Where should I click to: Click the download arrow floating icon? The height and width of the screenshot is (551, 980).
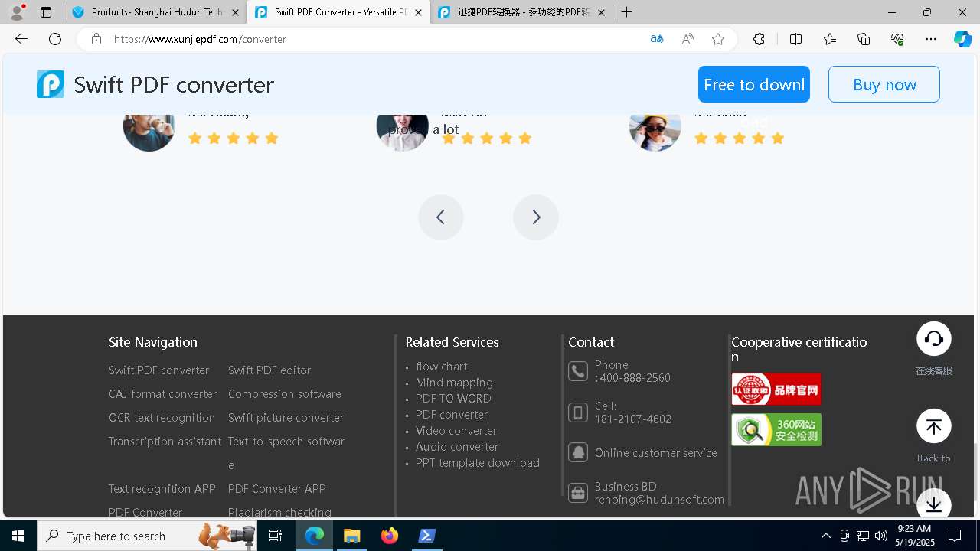[x=934, y=504]
